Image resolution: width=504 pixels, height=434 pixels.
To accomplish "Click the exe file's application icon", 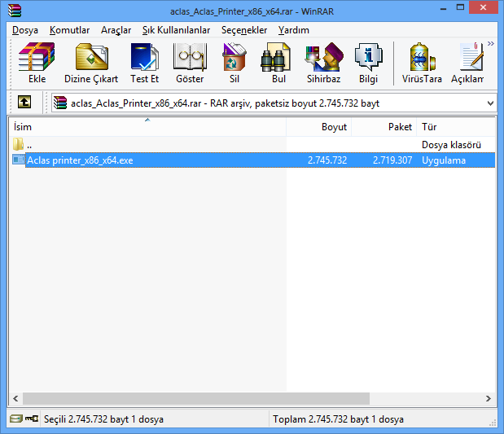I will [x=19, y=160].
